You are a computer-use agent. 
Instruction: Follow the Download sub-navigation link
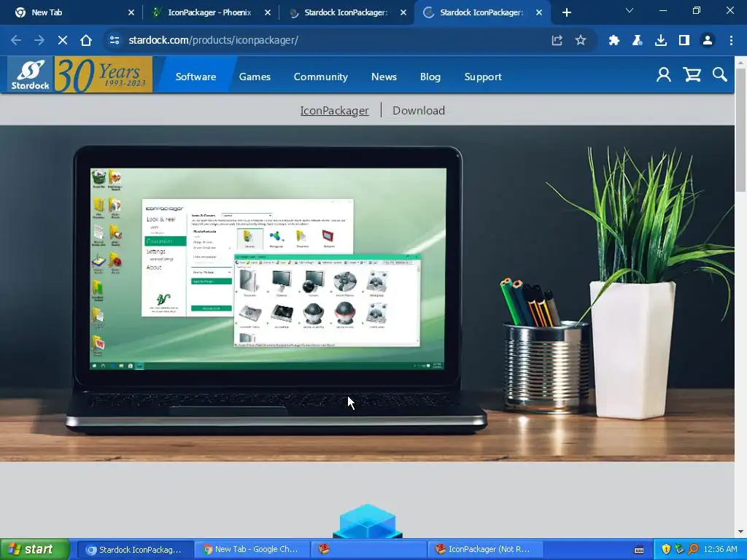click(419, 111)
